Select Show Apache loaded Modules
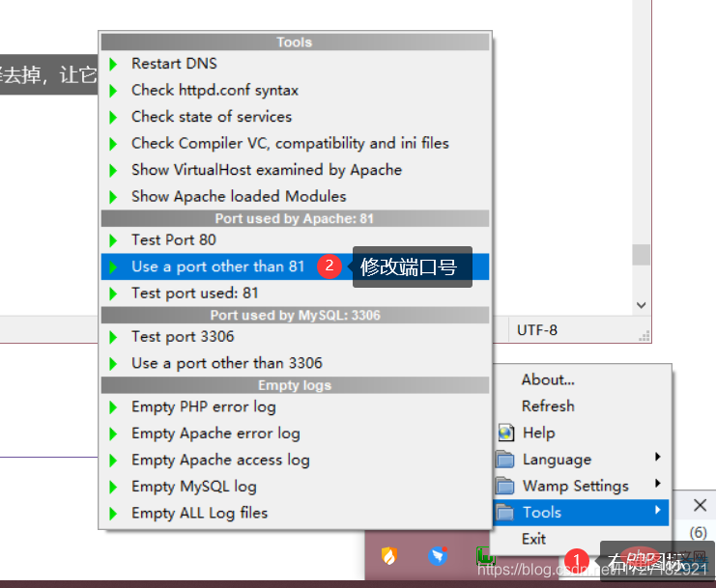Viewport: 716px width, 588px height. (295, 196)
